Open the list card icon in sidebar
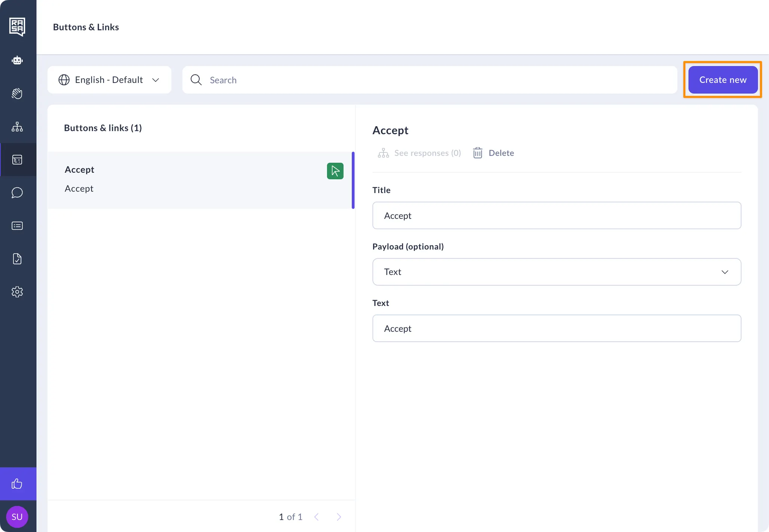Image resolution: width=769 pixels, height=532 pixels. tap(17, 226)
